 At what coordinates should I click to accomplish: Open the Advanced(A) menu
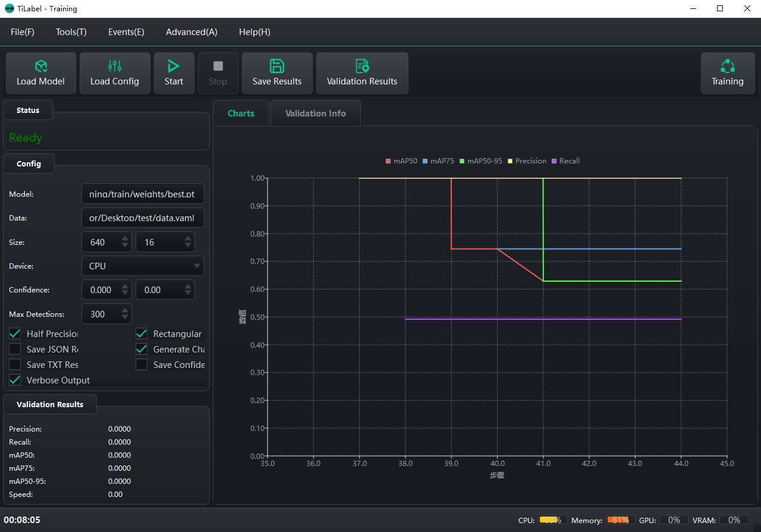click(x=191, y=32)
